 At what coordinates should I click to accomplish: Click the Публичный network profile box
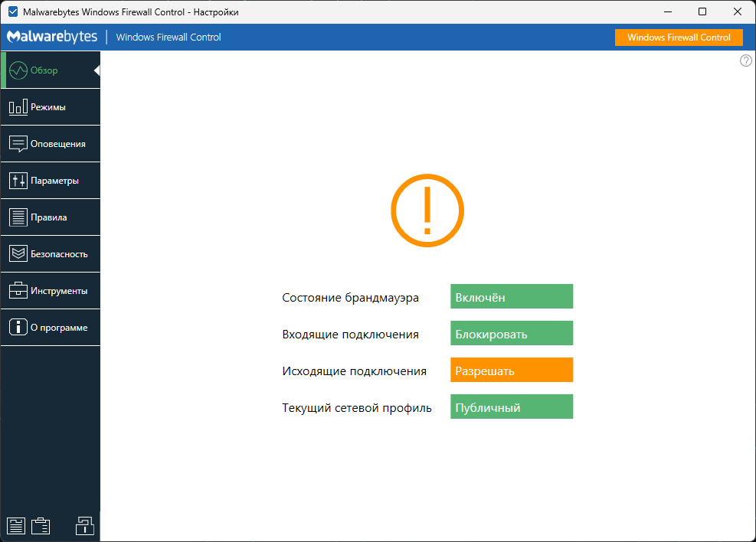click(x=512, y=406)
